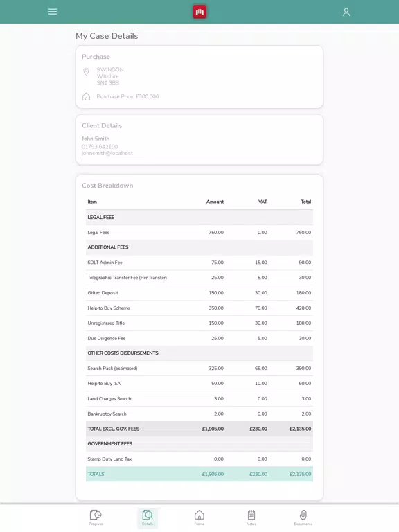Click the client name John Smith
Viewport: 399px width, 532px height.
pos(96,139)
